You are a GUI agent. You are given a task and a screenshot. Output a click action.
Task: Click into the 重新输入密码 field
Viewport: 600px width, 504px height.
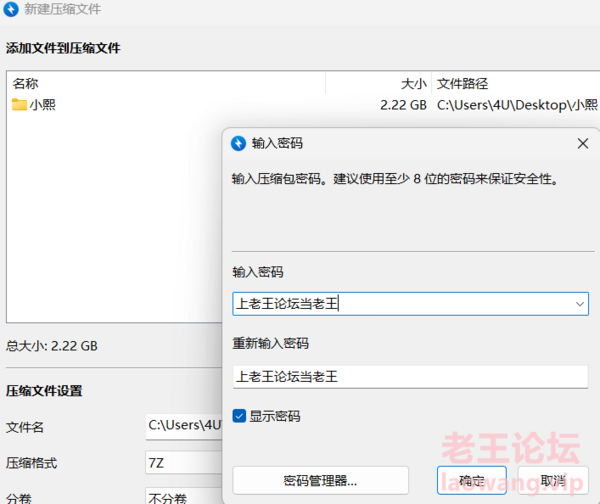pyautogui.click(x=410, y=377)
